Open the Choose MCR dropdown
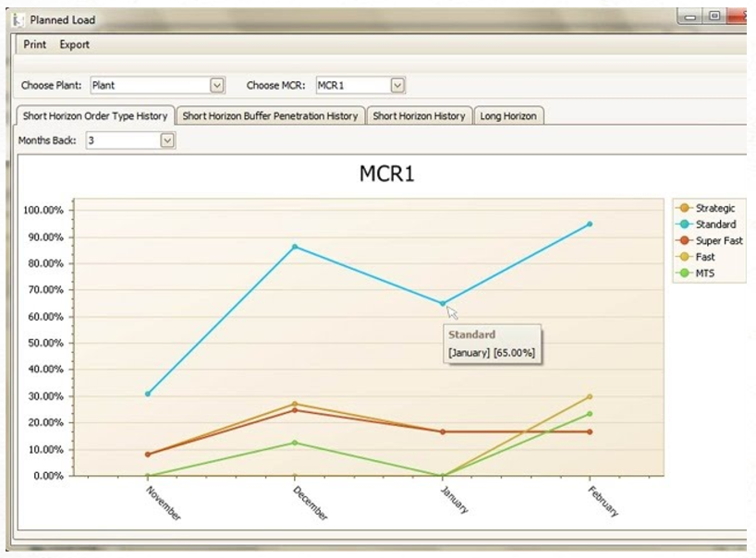This screenshot has height=558, width=756. coord(396,84)
